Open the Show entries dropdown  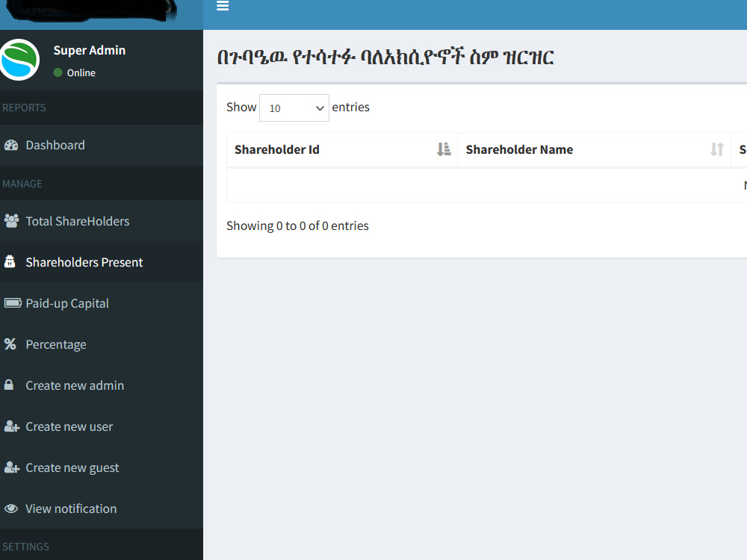tap(294, 108)
